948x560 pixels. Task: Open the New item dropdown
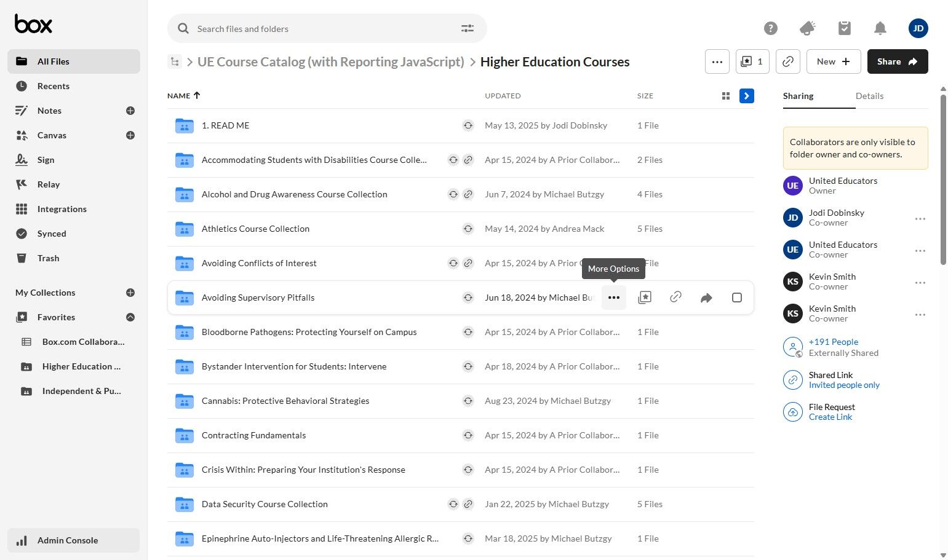[x=833, y=61]
